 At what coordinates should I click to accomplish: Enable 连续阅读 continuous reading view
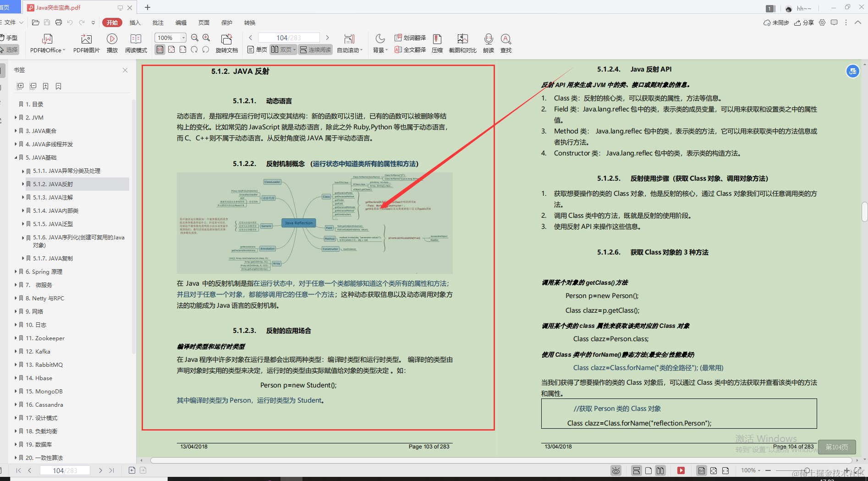(315, 50)
